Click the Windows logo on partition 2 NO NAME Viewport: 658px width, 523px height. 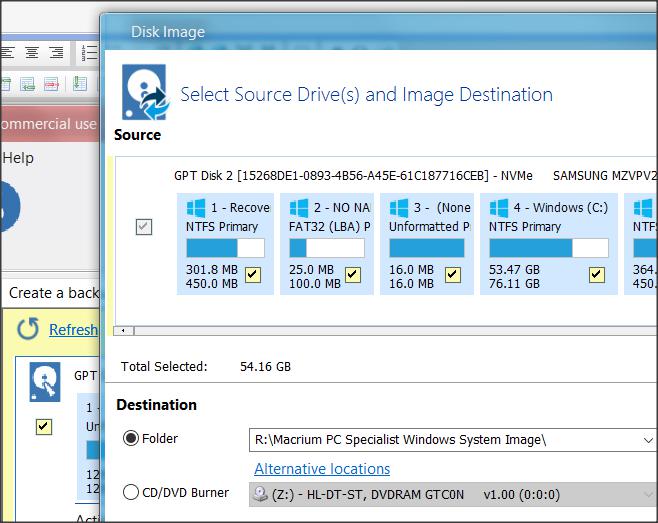point(299,208)
